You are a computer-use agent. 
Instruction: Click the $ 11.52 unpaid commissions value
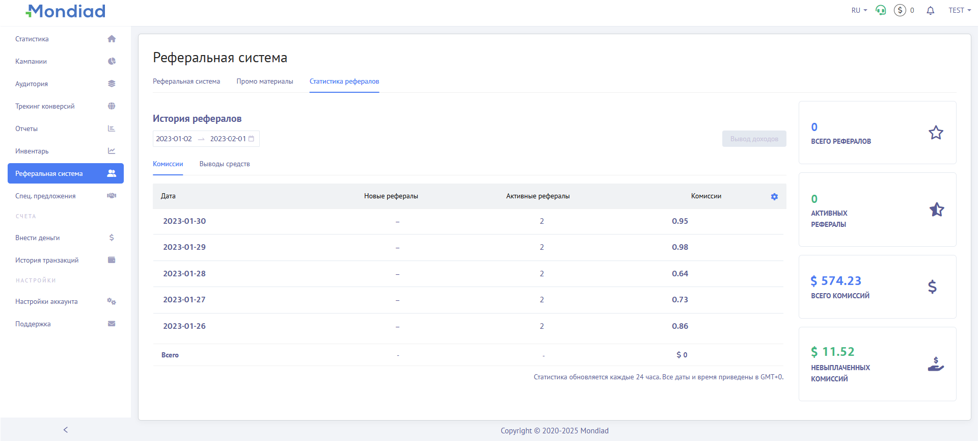tap(833, 352)
